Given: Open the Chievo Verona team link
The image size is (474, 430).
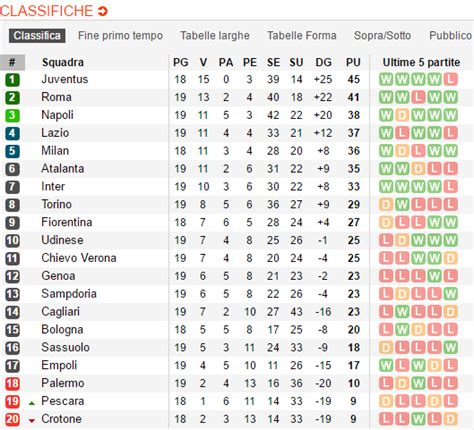Looking at the screenshot, I should click(79, 258).
